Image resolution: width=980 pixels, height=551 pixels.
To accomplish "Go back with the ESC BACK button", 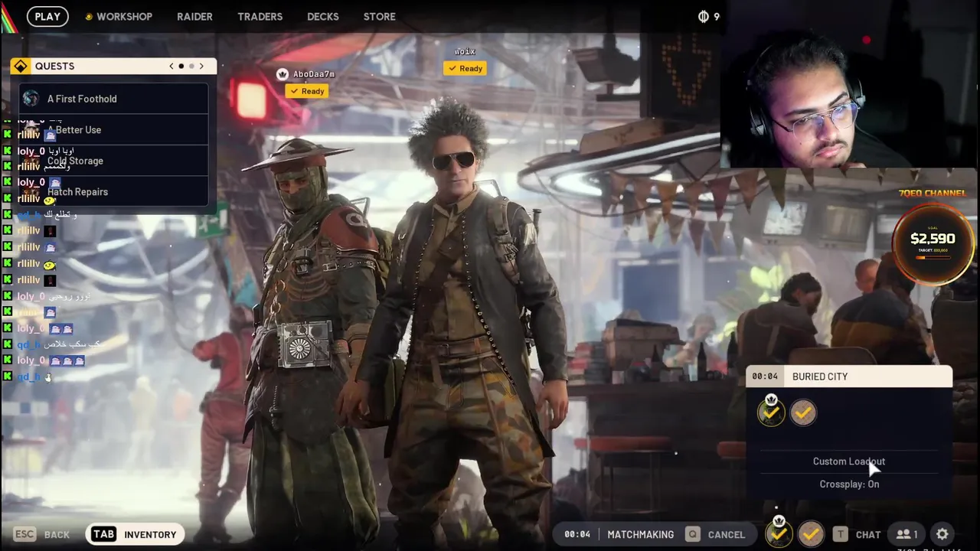I will tap(43, 534).
